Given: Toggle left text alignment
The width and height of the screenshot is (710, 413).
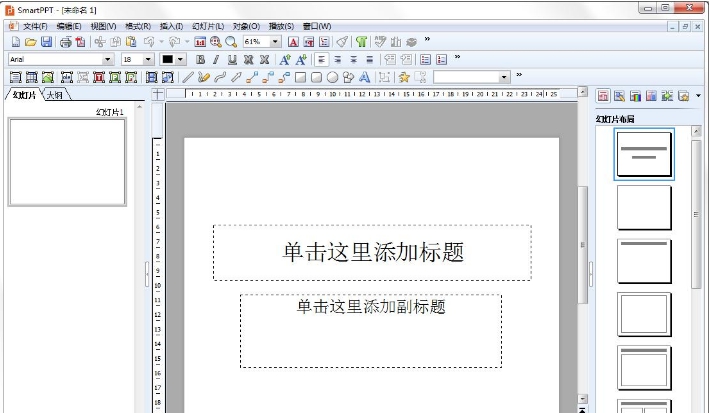Looking at the screenshot, I should pyautogui.click(x=321, y=59).
